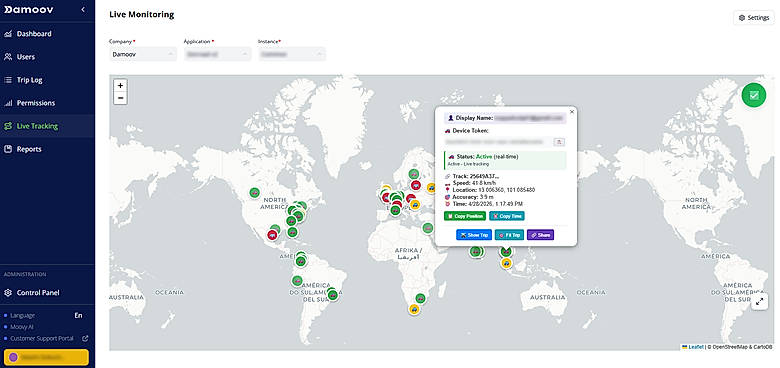The width and height of the screenshot is (780, 368).
Task: Click the Control Panel gear icon
Action: click(8, 293)
